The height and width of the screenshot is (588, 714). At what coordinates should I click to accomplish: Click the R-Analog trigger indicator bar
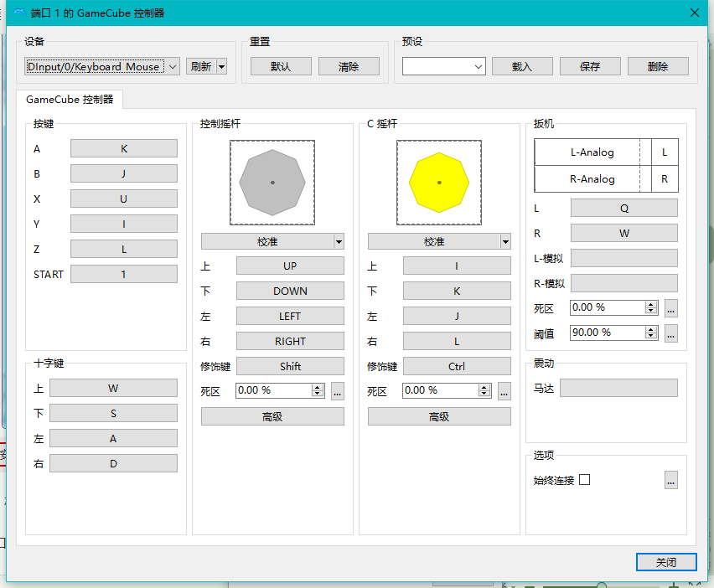pyautogui.click(x=592, y=179)
